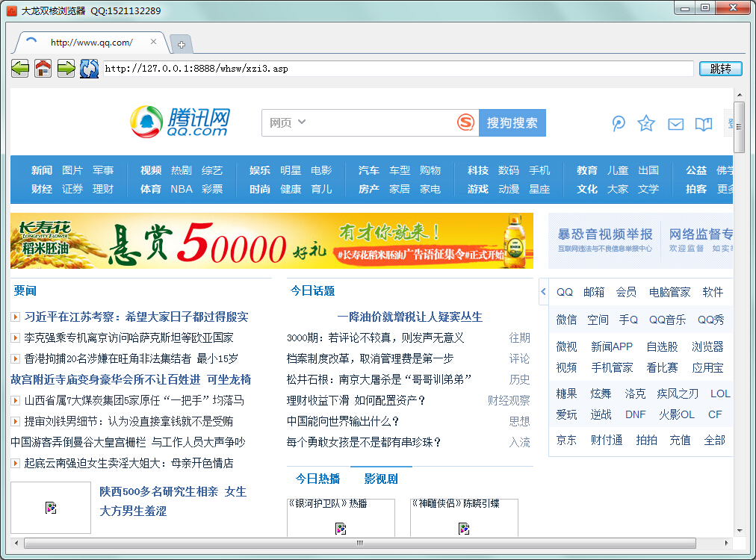Open 陕西500多名研究生相亲 article link
Viewport: 756px width, 560px height.
click(173, 501)
